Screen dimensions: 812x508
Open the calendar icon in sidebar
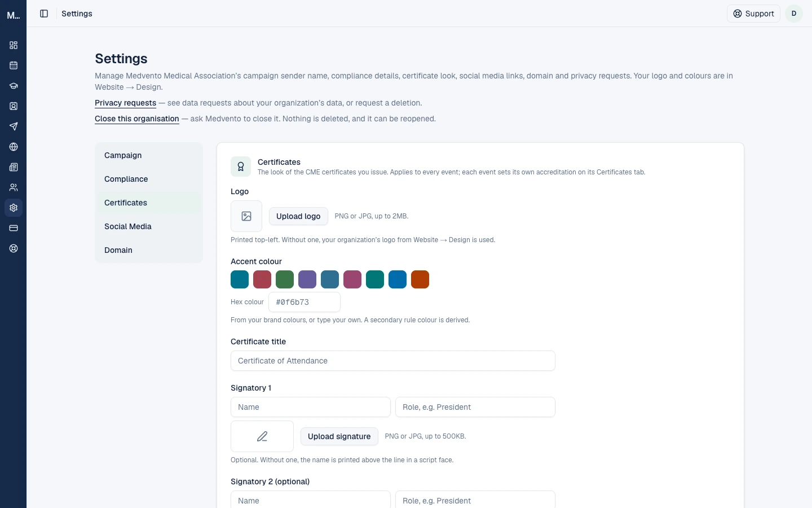(14, 65)
